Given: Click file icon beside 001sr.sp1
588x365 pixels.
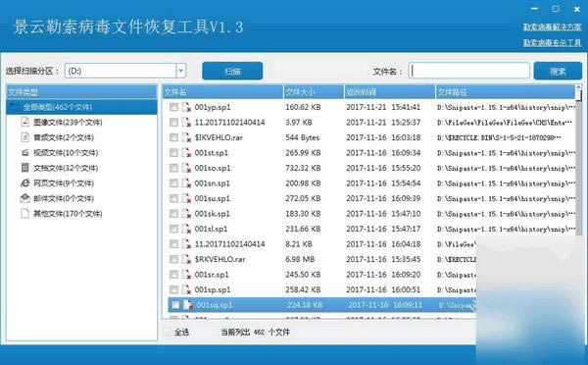Looking at the screenshot, I should pyautogui.click(x=186, y=275).
